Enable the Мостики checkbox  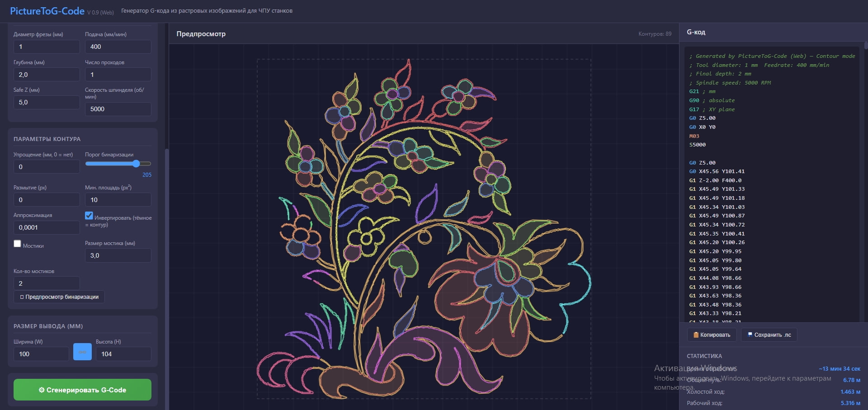[18, 244]
